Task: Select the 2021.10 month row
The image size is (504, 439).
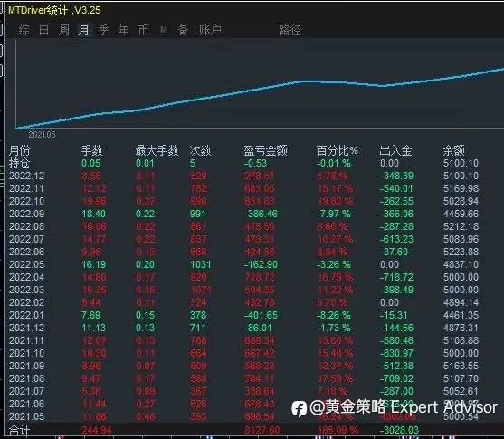Action: click(244, 353)
